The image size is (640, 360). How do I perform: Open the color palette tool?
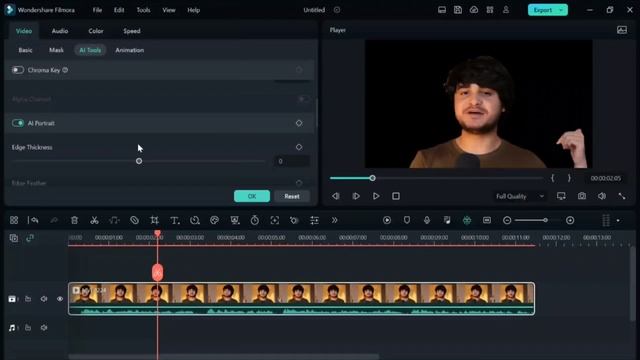click(214, 220)
